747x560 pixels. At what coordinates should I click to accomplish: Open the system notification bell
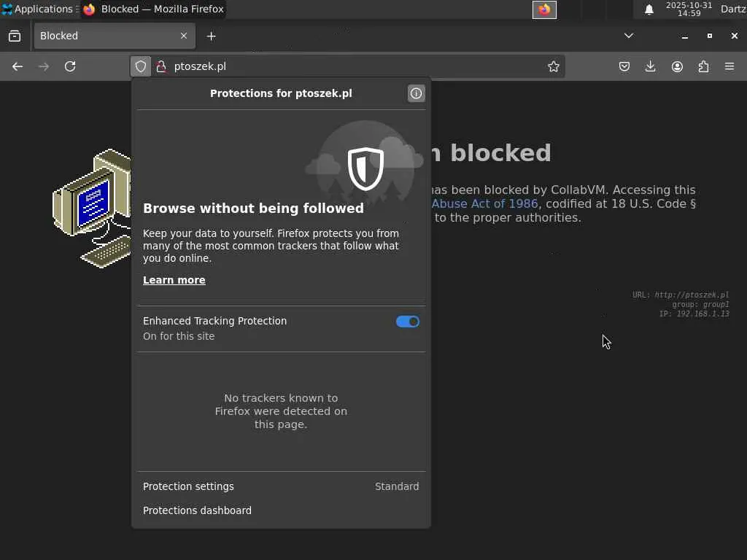[649, 9]
